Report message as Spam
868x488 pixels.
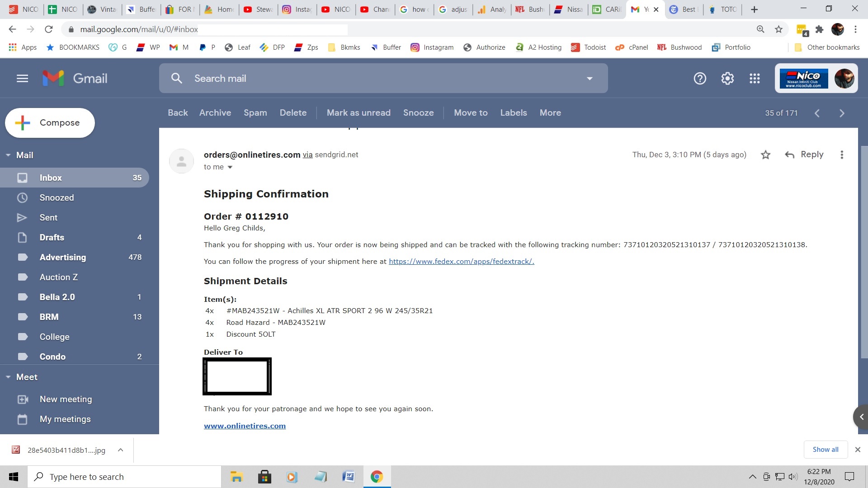(255, 113)
